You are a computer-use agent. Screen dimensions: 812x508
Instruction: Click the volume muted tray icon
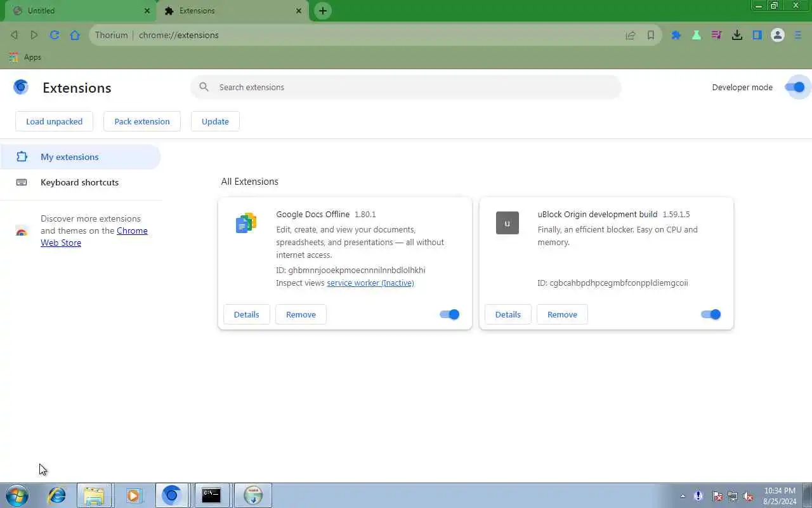coord(748,496)
